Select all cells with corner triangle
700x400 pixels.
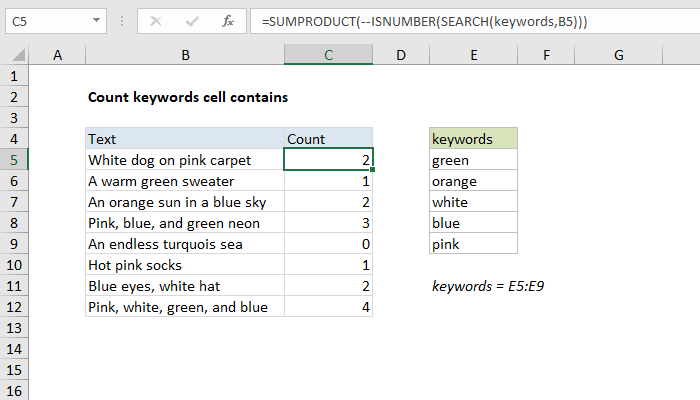click(18, 55)
